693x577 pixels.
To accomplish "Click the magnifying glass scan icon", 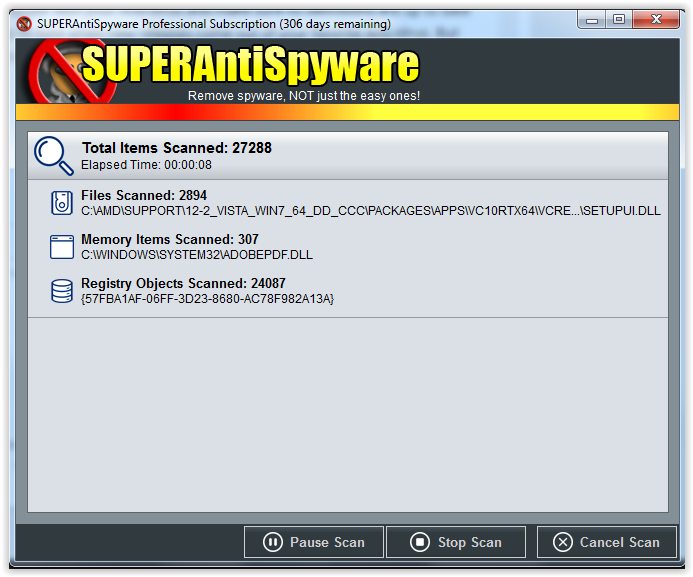I will click(x=54, y=156).
